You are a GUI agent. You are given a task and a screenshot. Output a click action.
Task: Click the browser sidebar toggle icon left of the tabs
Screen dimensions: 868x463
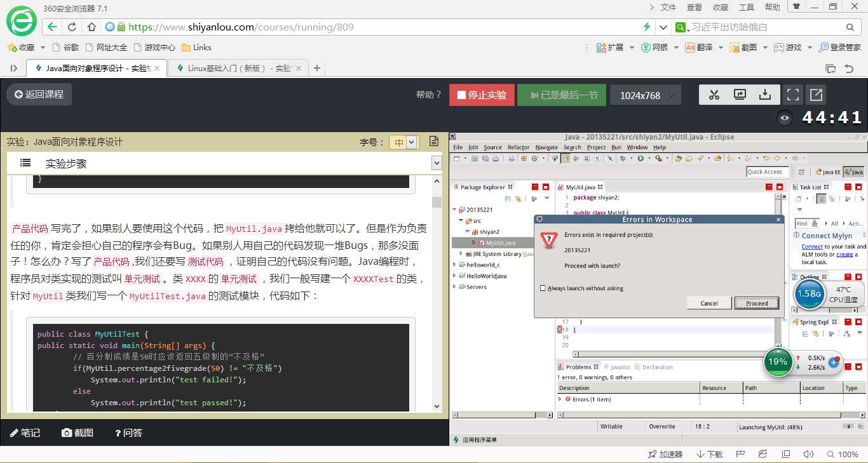point(14,68)
